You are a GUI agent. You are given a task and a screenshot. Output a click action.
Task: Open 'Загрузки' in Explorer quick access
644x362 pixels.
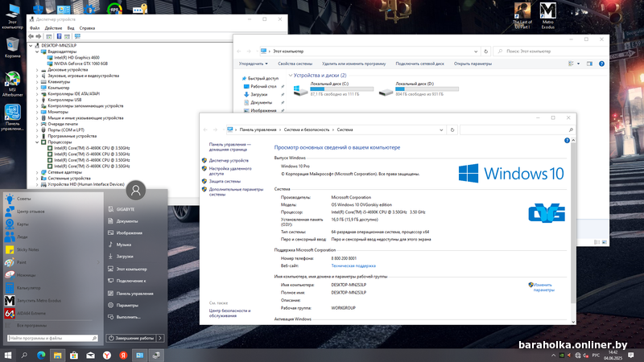tap(258, 94)
